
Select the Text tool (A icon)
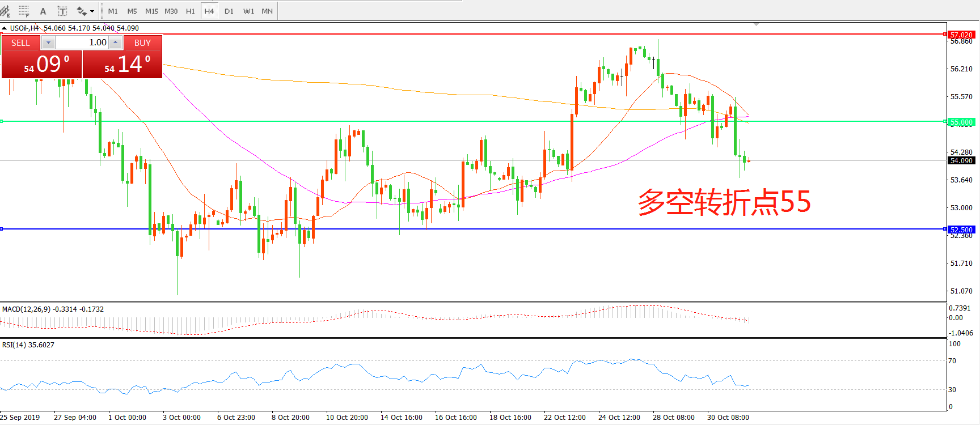pos(43,11)
